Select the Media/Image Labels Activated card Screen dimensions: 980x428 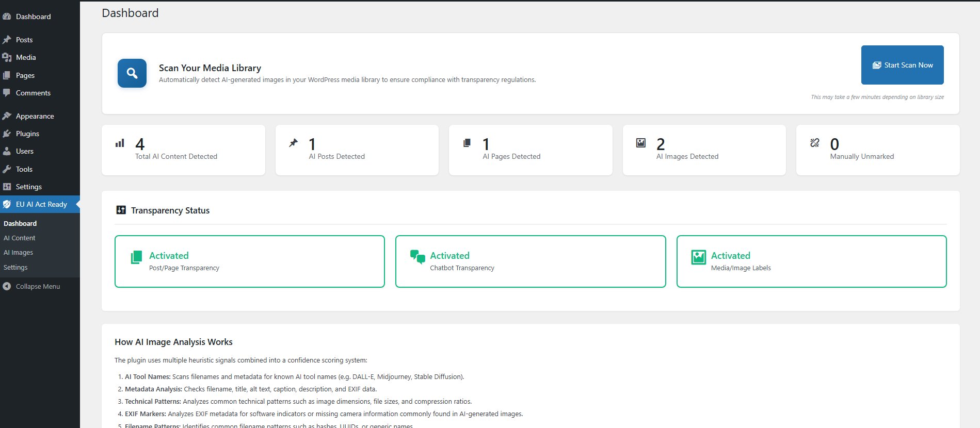click(x=811, y=261)
